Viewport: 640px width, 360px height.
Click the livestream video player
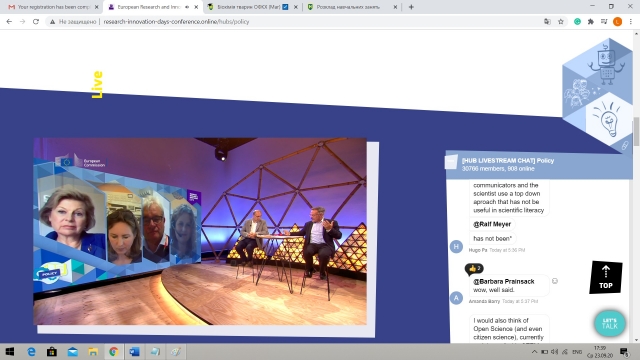point(200,231)
